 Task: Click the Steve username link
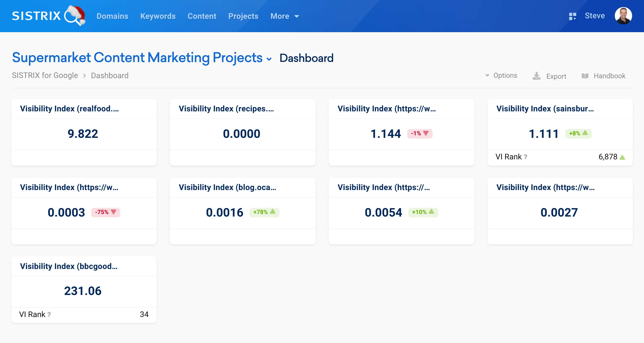[x=594, y=16]
